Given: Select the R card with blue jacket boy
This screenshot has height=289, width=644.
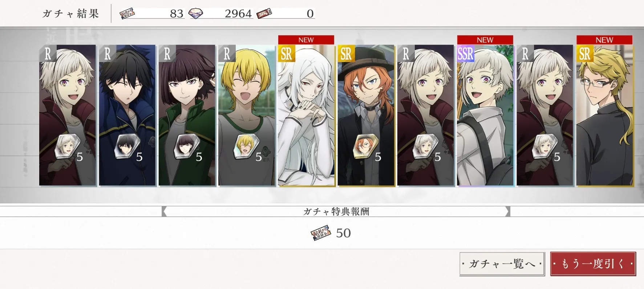Looking at the screenshot, I should [127, 115].
